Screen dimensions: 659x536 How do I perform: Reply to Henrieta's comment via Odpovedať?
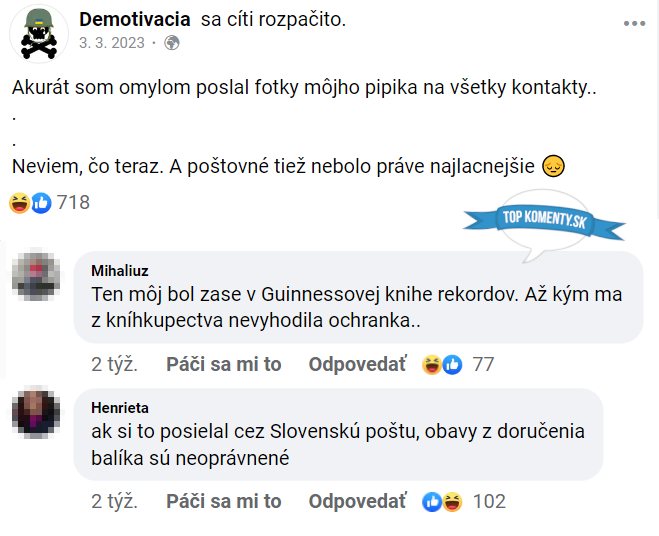(357, 501)
